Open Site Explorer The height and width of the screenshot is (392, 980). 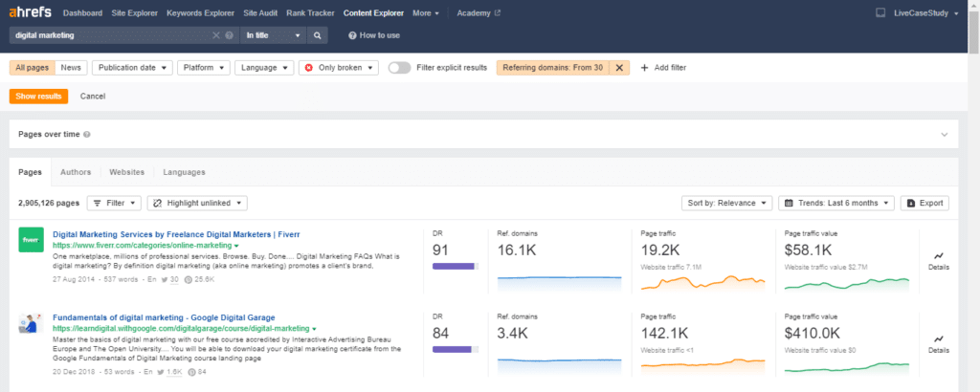pos(134,12)
